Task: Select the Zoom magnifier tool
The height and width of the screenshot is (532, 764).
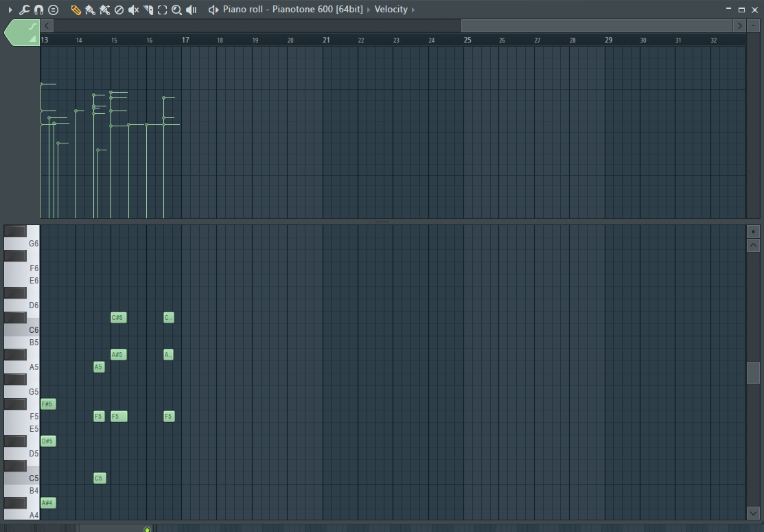Action: coord(177,9)
